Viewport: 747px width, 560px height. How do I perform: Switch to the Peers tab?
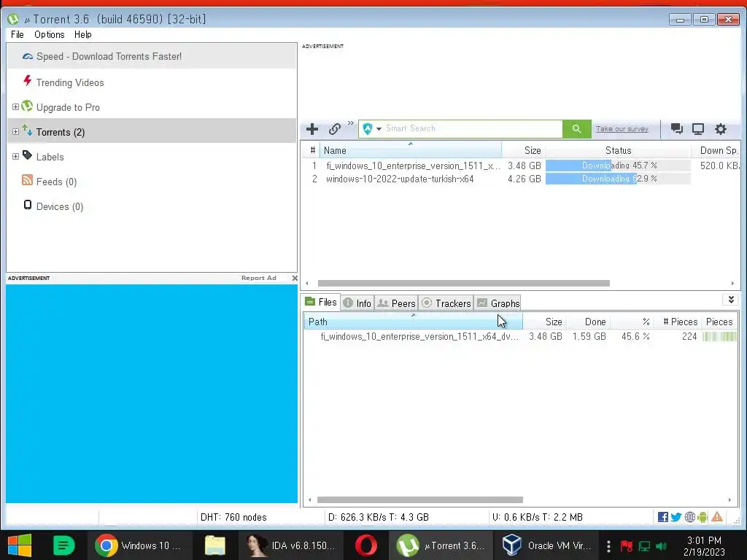point(396,303)
